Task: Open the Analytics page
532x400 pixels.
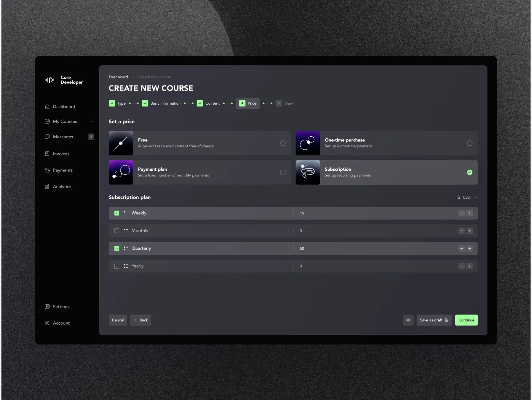Action: [62, 187]
